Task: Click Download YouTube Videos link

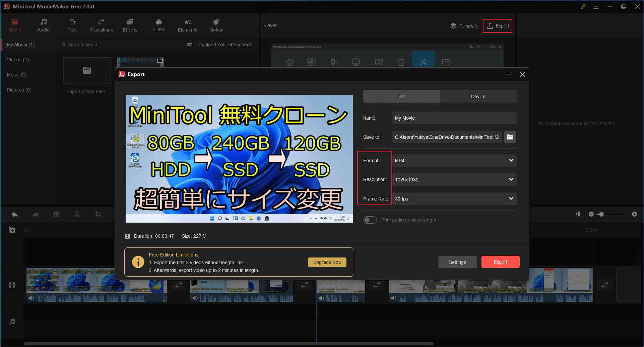Action: [220, 45]
